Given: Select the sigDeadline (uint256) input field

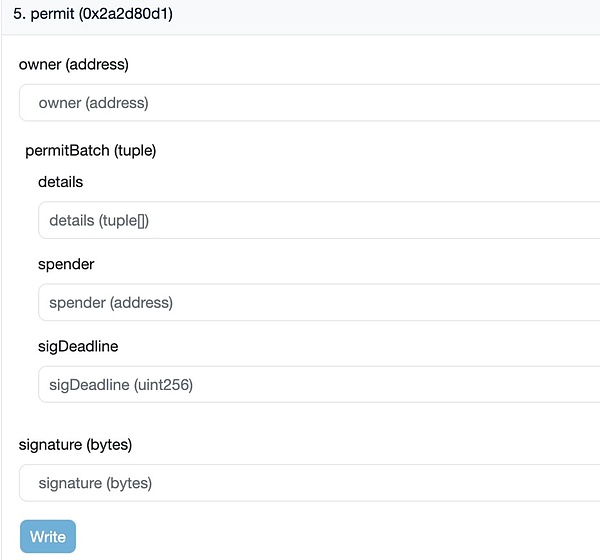Looking at the screenshot, I should pyautogui.click(x=318, y=384).
